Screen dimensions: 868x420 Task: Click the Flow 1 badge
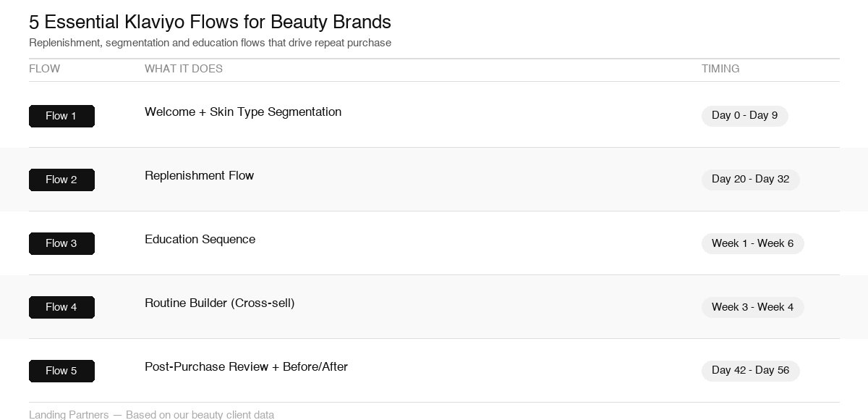(61, 116)
